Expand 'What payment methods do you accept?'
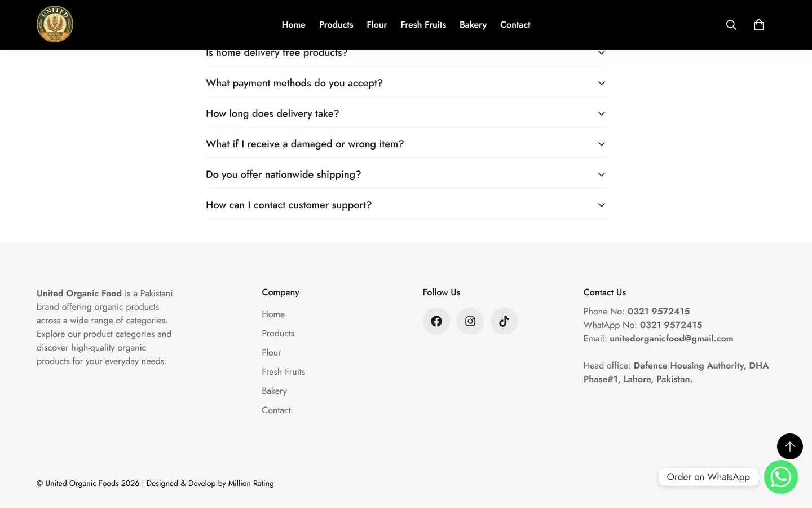 pyautogui.click(x=406, y=83)
